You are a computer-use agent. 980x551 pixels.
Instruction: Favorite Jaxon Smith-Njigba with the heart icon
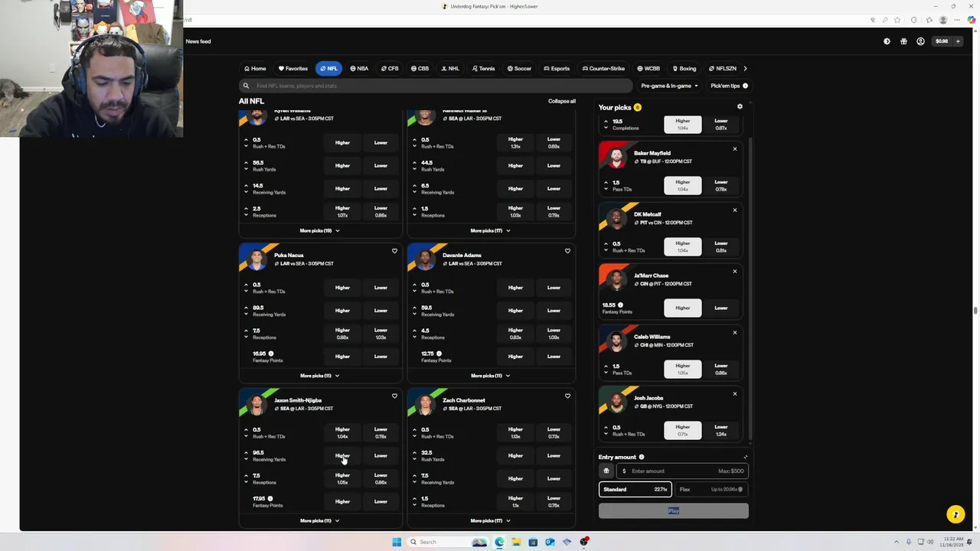[394, 396]
